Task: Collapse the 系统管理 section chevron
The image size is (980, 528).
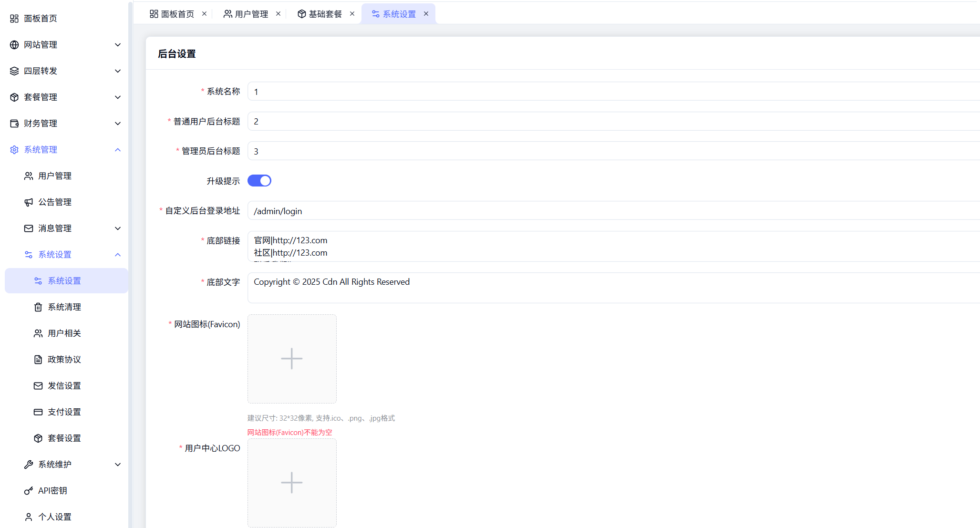Action: pos(118,150)
